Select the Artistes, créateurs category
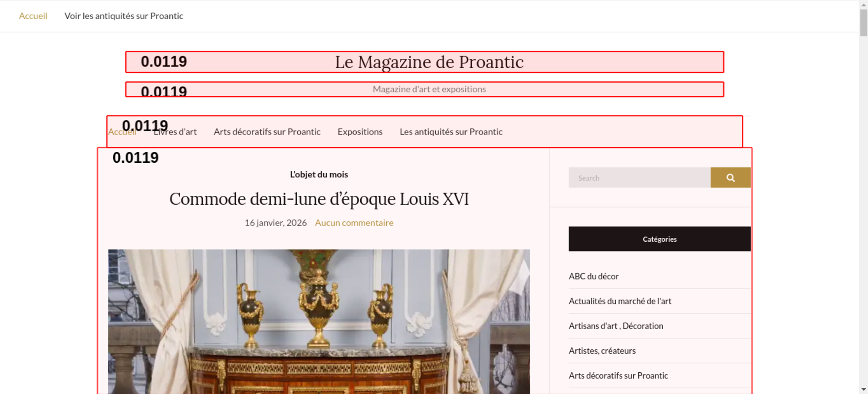 click(x=602, y=351)
